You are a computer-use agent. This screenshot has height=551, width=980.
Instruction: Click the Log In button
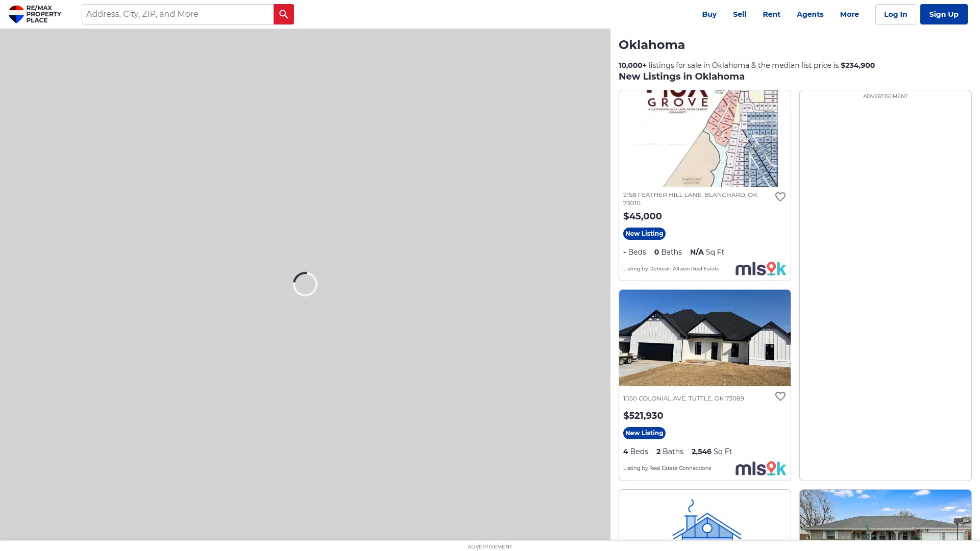click(x=895, y=14)
